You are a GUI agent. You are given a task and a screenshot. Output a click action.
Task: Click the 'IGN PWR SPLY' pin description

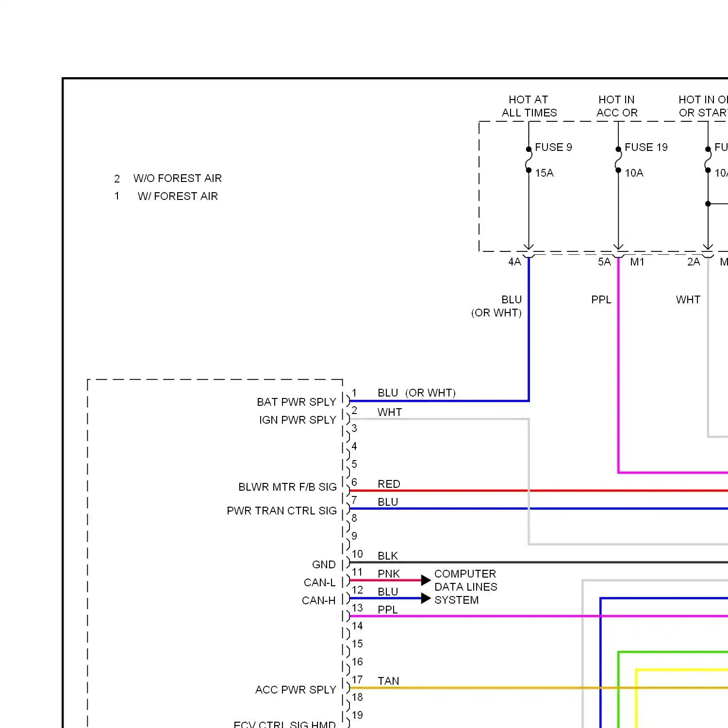tap(298, 420)
